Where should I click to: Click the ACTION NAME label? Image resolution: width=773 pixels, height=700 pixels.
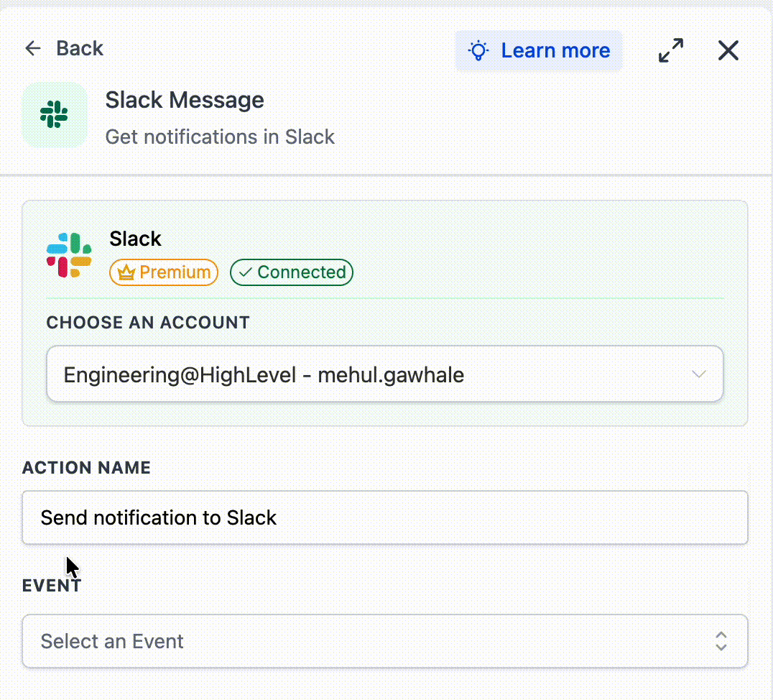click(86, 468)
